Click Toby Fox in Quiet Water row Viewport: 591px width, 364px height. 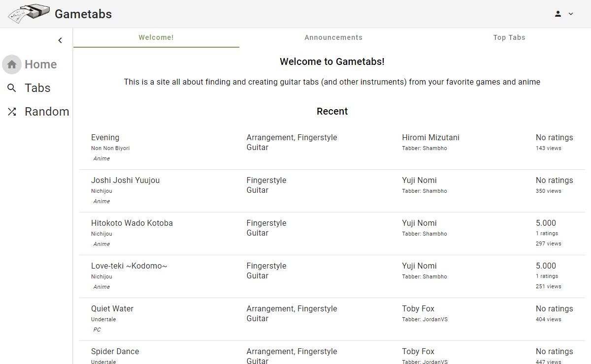[418, 308]
